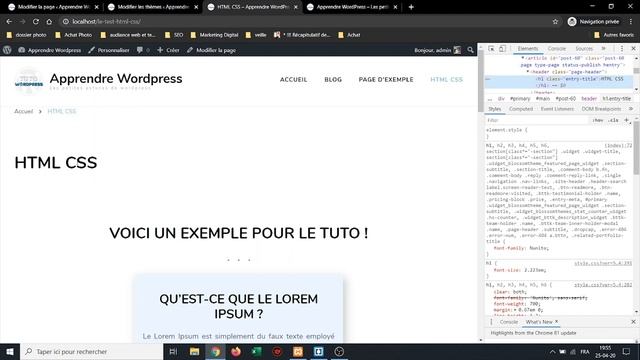Viewport: 640px width, 360px height.
Task: Open the 'Marketing Digital' bookmark folder
Action: coord(214,35)
